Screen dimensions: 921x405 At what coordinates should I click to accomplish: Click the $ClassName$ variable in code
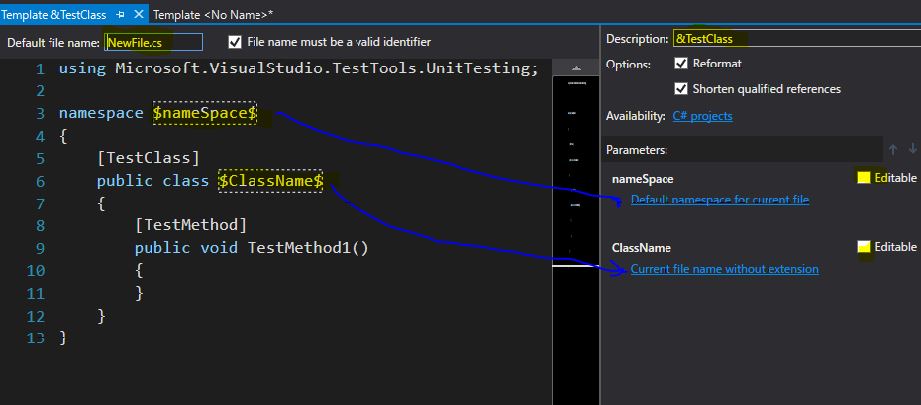[270, 181]
